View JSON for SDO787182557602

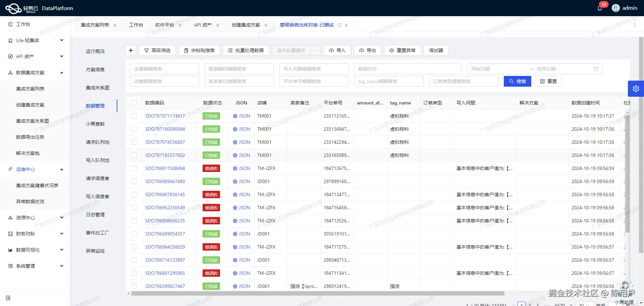coord(241,155)
